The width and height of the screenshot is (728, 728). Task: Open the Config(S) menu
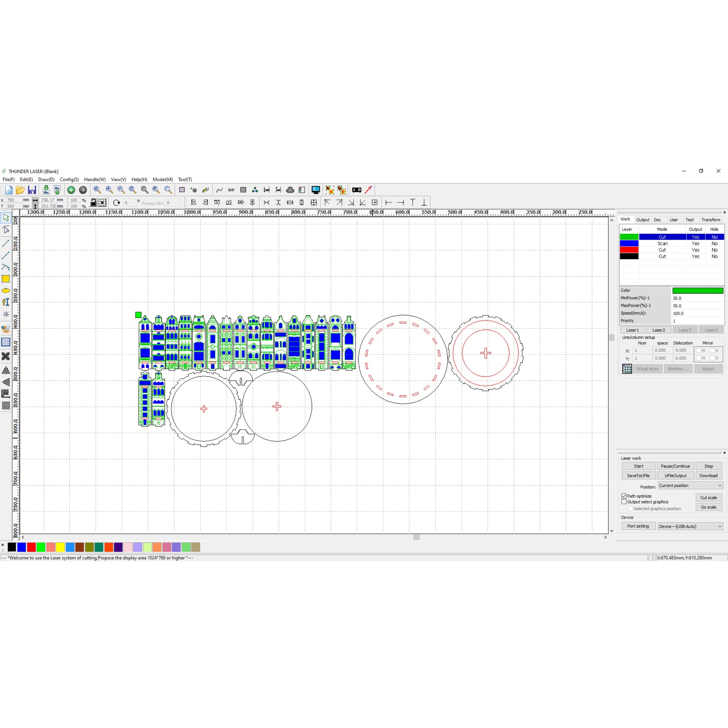[x=69, y=180]
